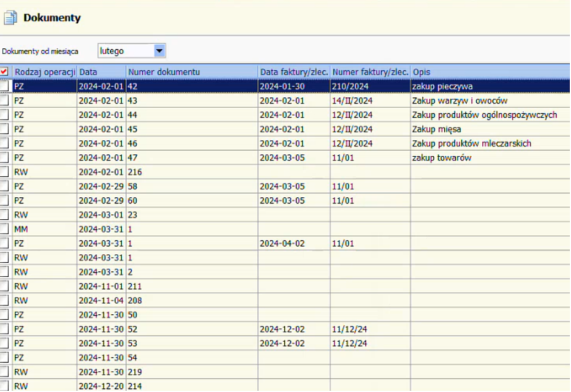The height and width of the screenshot is (392, 571).
Task: Open the month dropdown arrow
Action: 159,51
